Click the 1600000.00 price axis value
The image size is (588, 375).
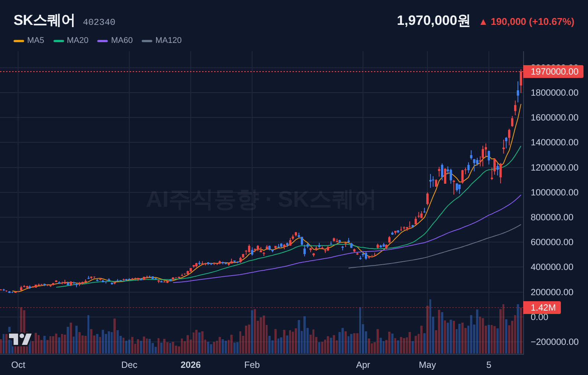pos(554,117)
